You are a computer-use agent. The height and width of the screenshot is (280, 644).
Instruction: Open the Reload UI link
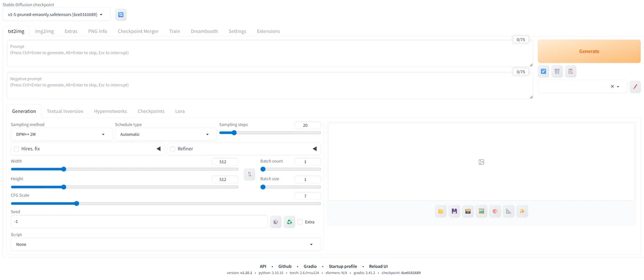pyautogui.click(x=378, y=267)
